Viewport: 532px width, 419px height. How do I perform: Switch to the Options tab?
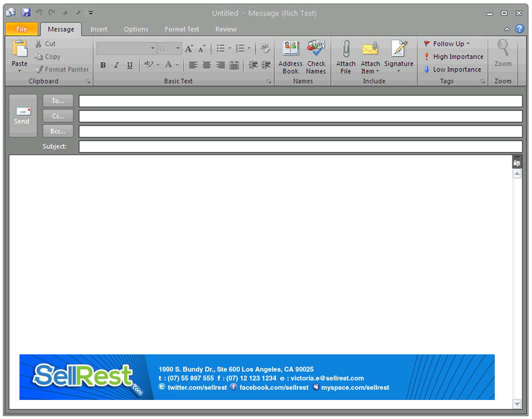pos(136,29)
